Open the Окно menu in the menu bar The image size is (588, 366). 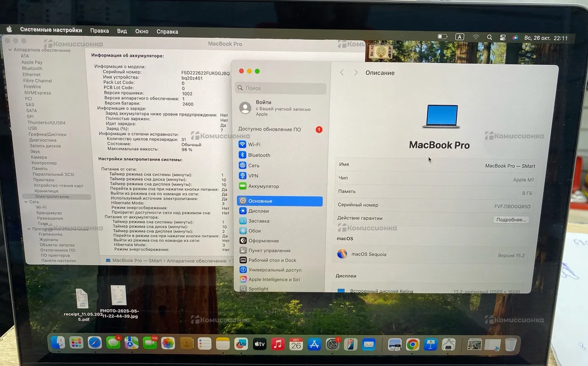click(x=141, y=31)
